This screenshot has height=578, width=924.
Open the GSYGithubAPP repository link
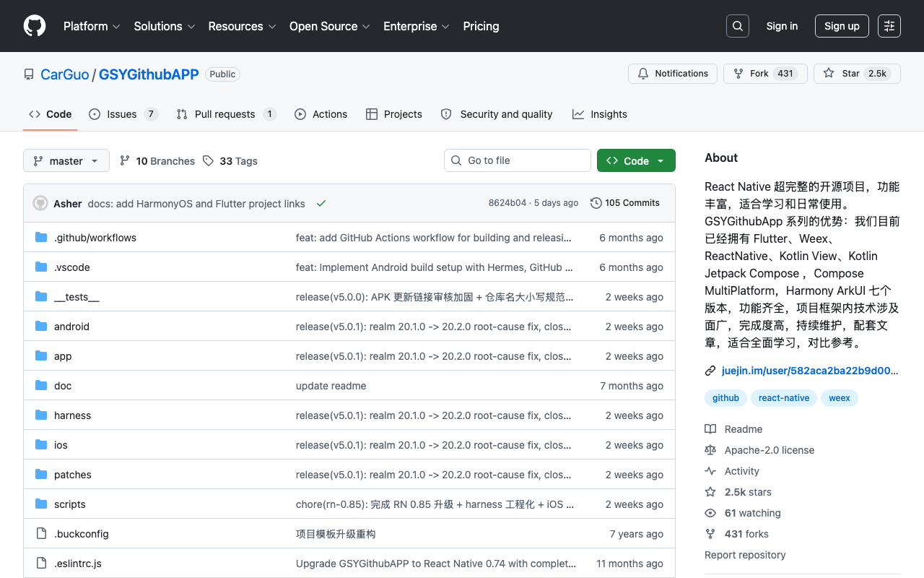click(149, 74)
